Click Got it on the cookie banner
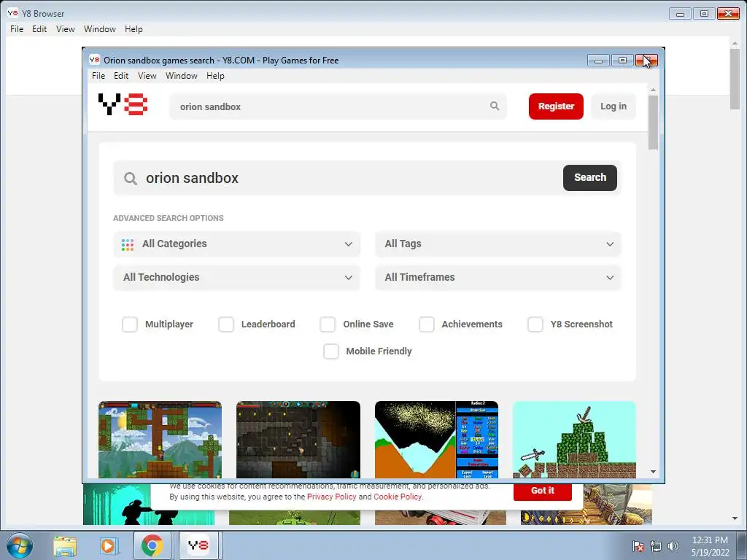Viewport: 747px width, 560px height. point(542,491)
